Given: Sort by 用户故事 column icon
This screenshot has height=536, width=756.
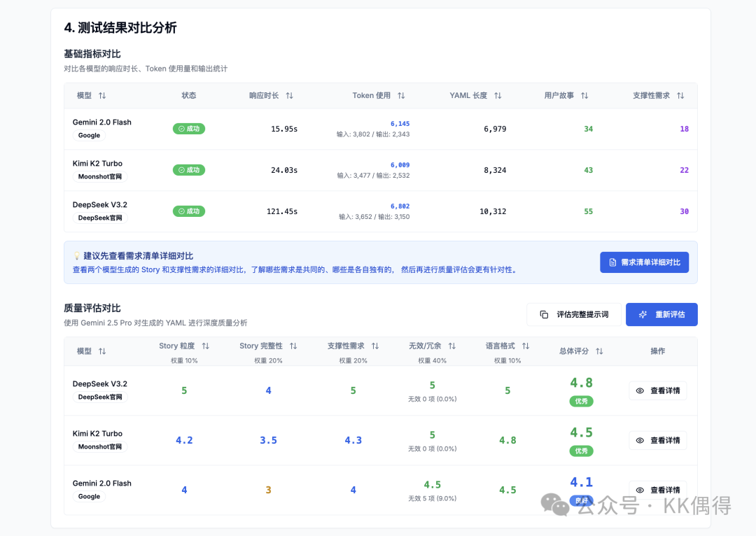Looking at the screenshot, I should pyautogui.click(x=584, y=96).
